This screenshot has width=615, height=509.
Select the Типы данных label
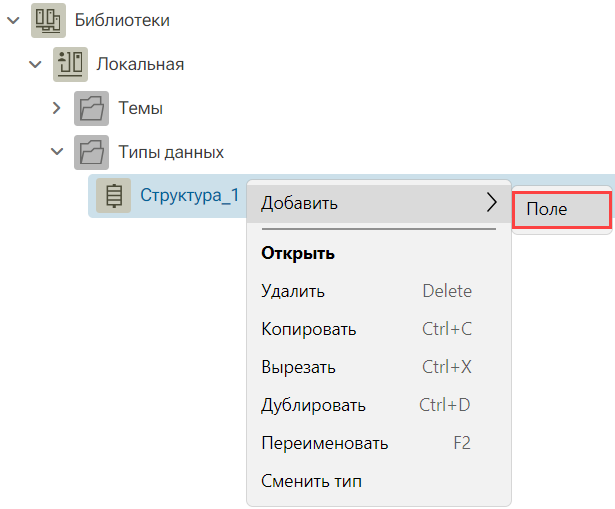tap(171, 153)
